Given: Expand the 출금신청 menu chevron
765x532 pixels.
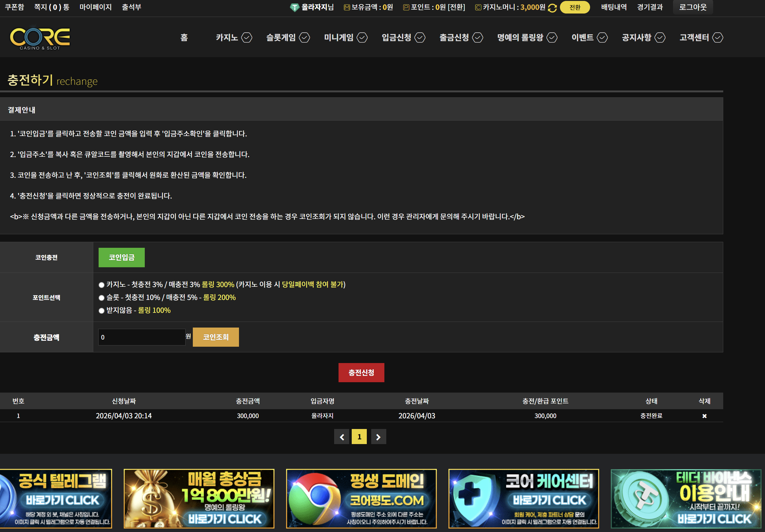Looking at the screenshot, I should click(x=477, y=38).
